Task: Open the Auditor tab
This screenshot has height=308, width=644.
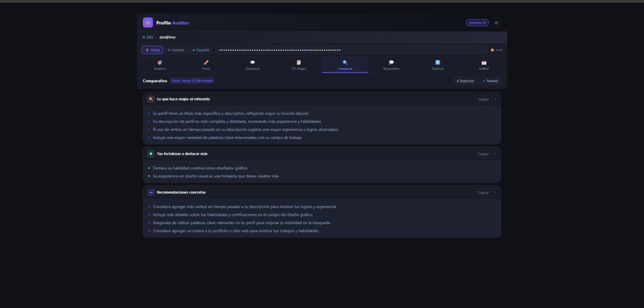Action: 160,65
